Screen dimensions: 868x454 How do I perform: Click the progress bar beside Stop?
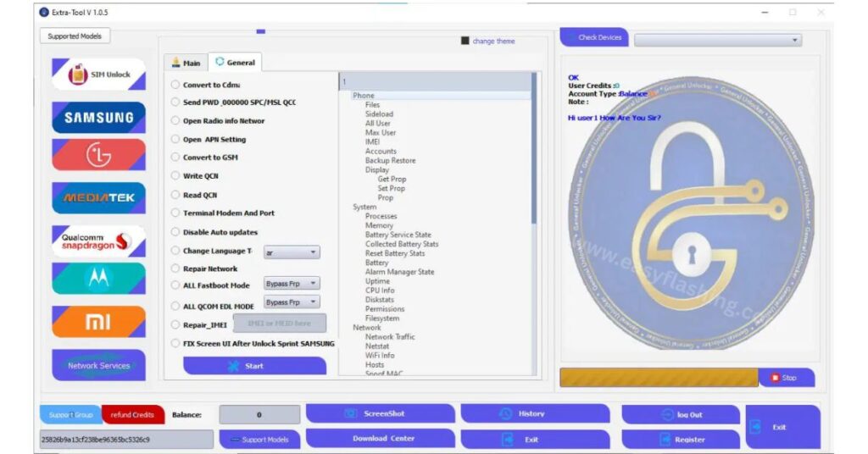point(659,378)
